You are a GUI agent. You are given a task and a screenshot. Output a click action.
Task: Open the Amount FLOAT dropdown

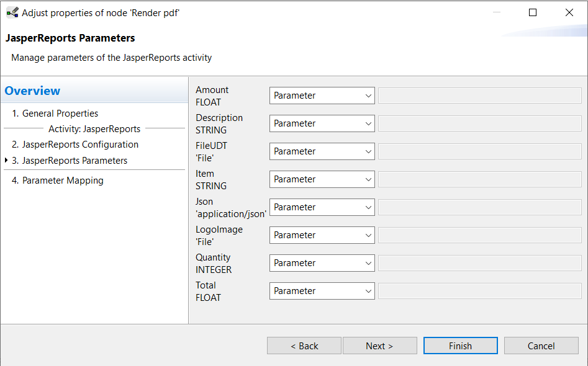click(322, 96)
